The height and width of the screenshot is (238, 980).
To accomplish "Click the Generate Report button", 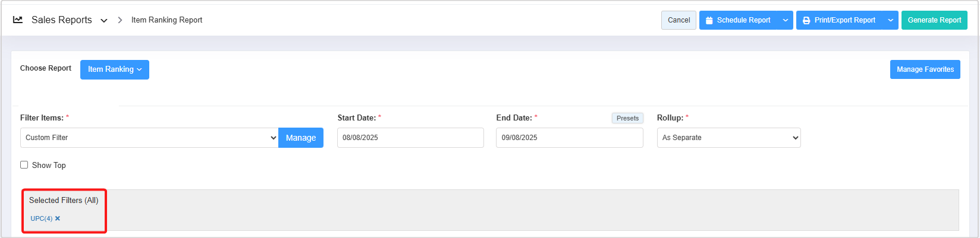I will point(934,20).
